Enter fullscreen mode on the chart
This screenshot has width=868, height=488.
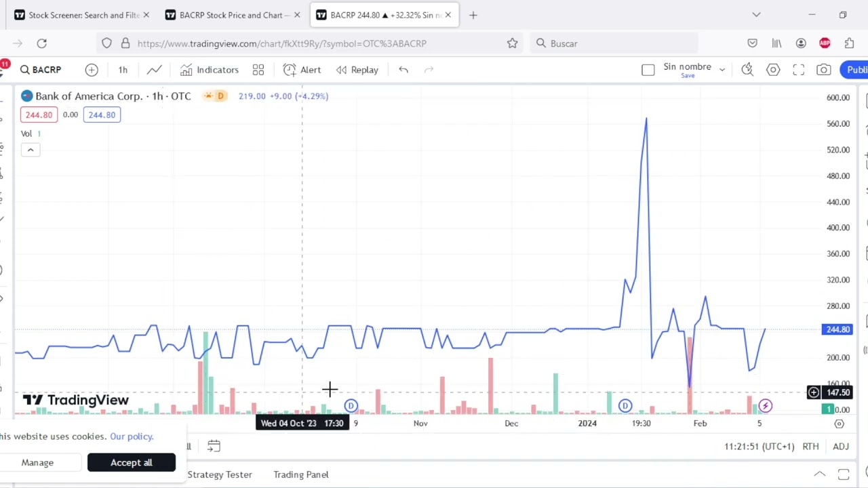[799, 70]
